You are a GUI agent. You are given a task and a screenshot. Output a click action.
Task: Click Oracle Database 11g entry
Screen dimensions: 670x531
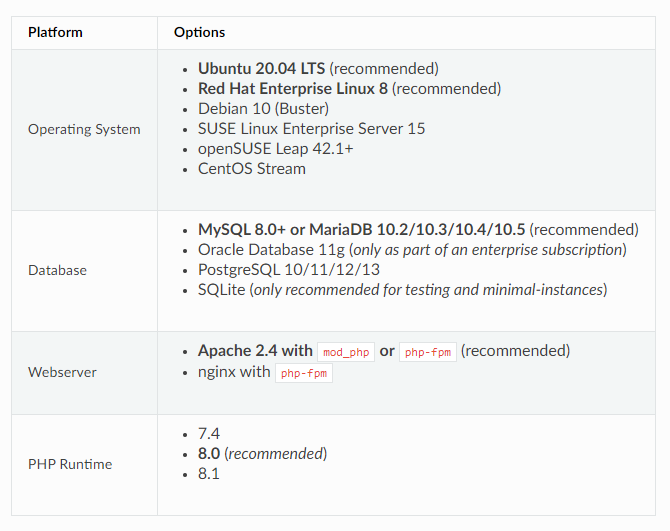tap(412, 250)
